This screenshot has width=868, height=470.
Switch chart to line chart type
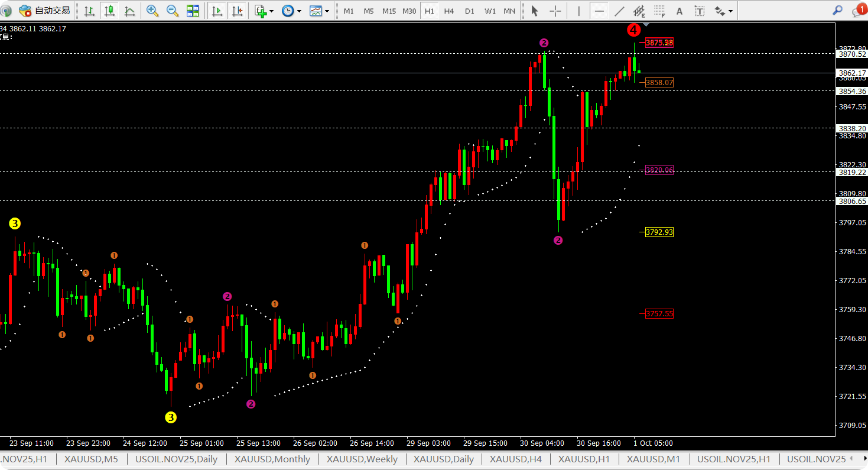coord(129,11)
